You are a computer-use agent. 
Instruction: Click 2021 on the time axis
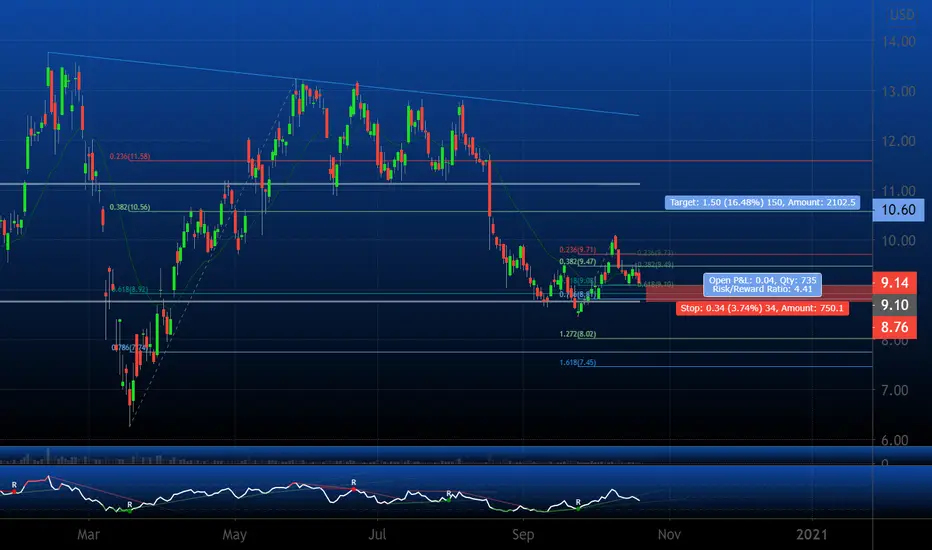click(x=811, y=535)
